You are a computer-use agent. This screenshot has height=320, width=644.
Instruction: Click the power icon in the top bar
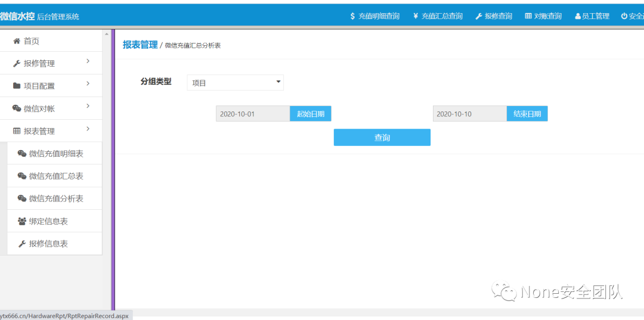(x=624, y=16)
